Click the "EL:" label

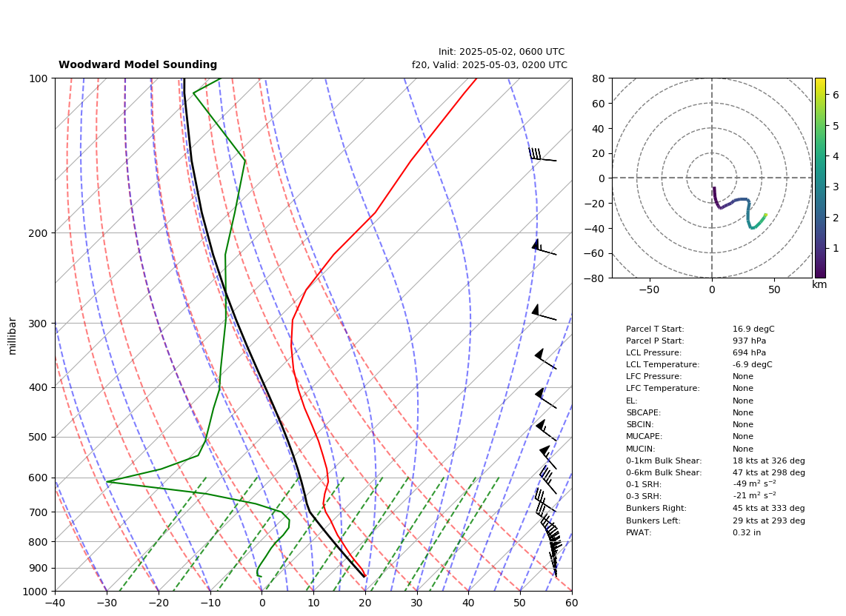[631, 401]
